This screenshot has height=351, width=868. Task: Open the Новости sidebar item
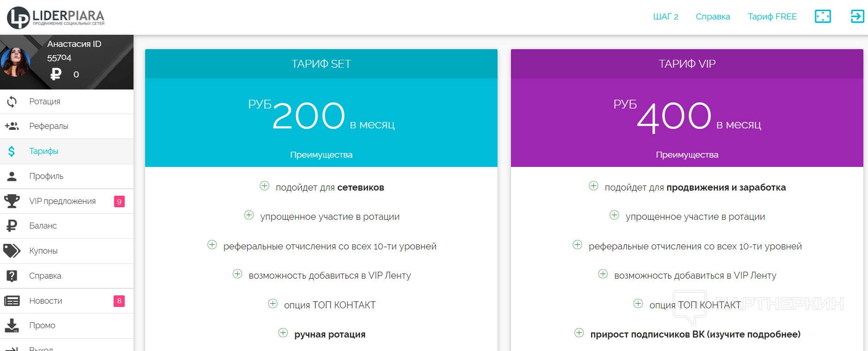coord(45,301)
